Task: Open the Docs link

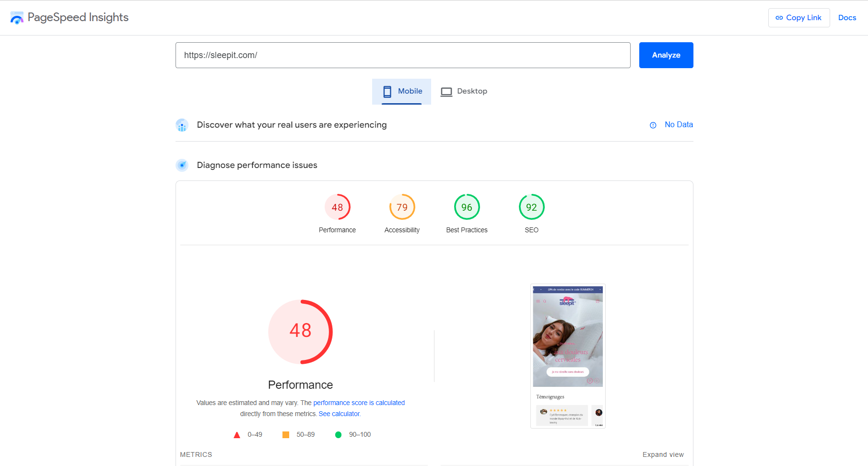Action: 847,18
